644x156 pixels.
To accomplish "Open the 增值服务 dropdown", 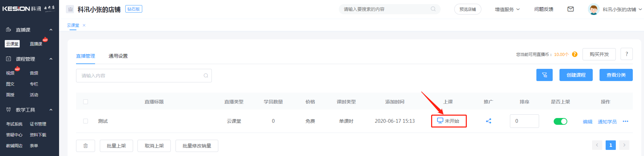I will [507, 9].
